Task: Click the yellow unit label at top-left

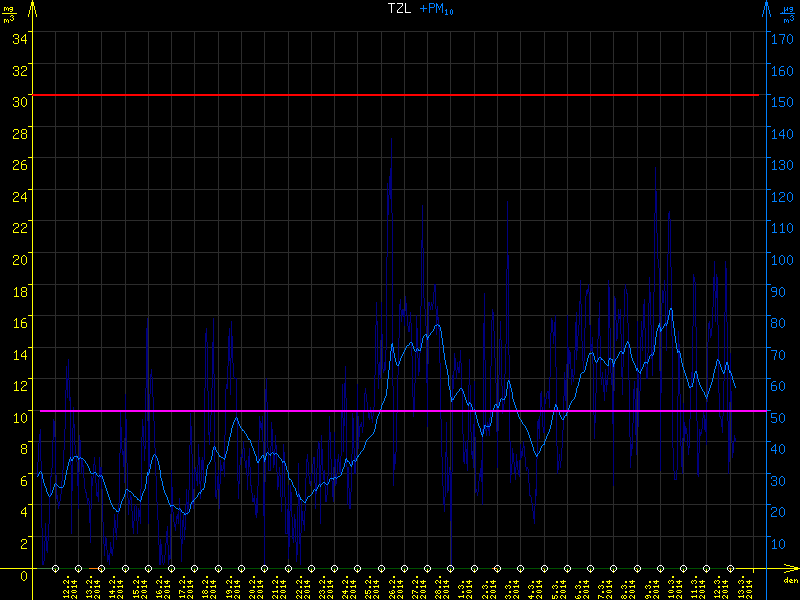Action: click(x=9, y=15)
